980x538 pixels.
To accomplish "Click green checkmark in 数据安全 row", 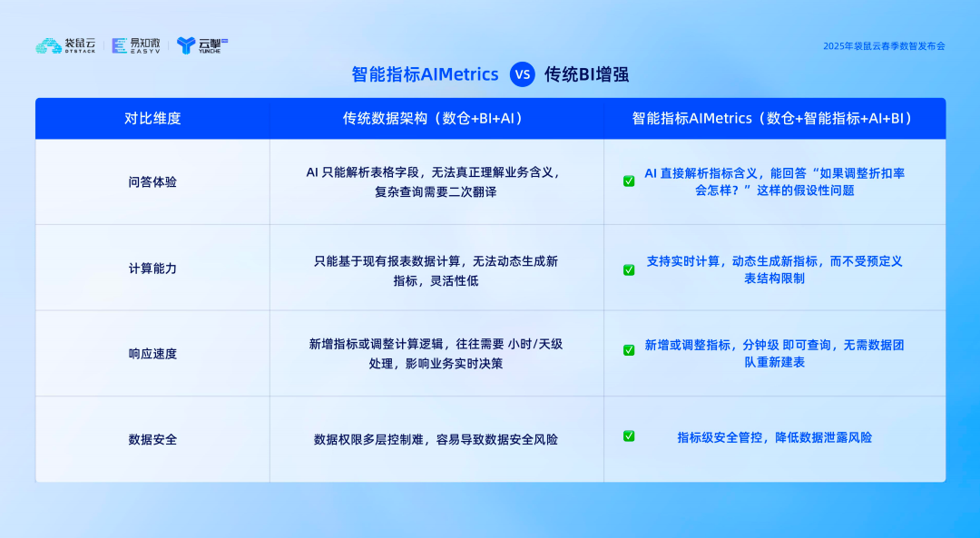I will (629, 436).
